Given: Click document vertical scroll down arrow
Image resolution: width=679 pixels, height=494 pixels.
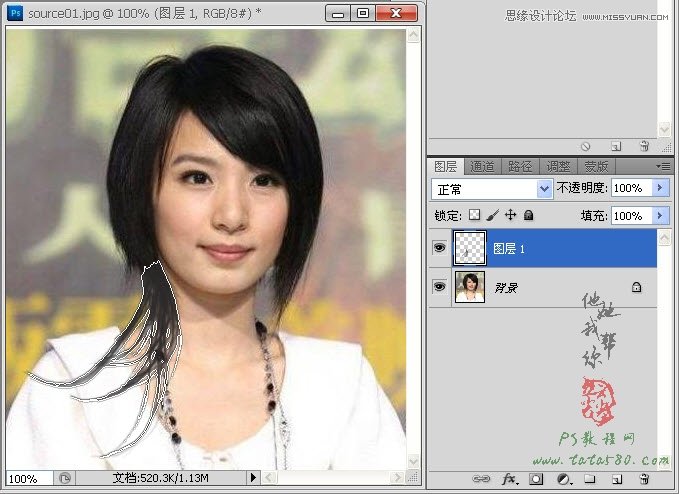Looking at the screenshot, I should (414, 461).
